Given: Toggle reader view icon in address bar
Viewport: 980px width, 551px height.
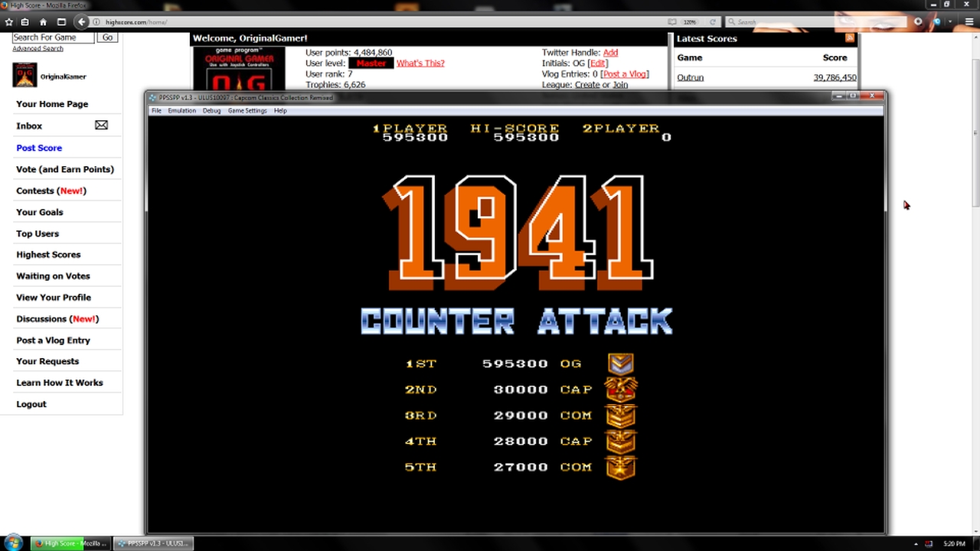Looking at the screenshot, I should tap(672, 22).
